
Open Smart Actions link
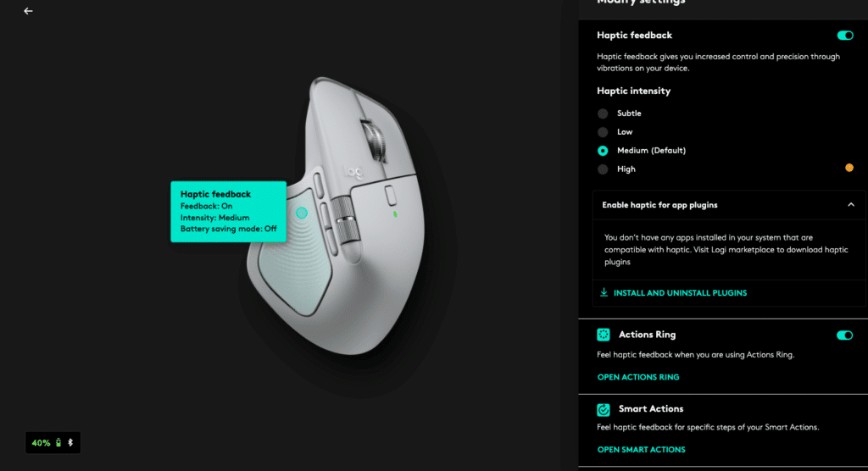tap(641, 450)
